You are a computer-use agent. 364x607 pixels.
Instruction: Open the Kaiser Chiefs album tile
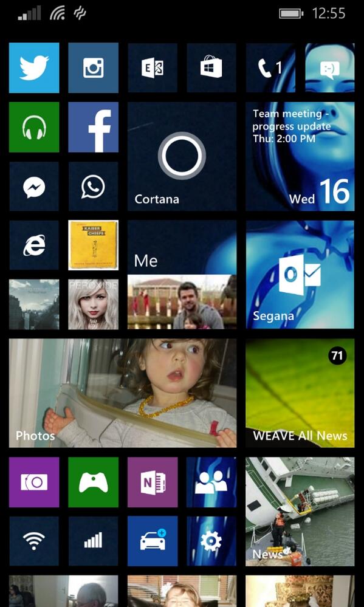(x=94, y=245)
